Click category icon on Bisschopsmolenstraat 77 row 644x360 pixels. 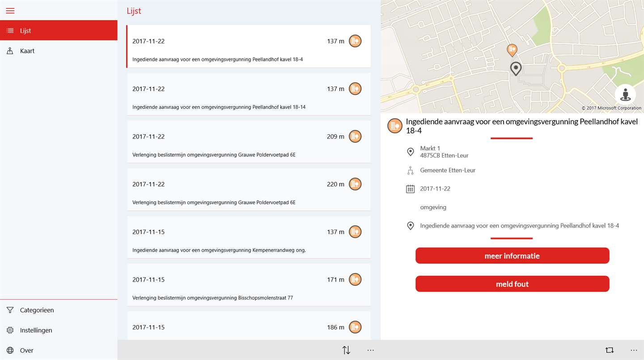(x=355, y=279)
